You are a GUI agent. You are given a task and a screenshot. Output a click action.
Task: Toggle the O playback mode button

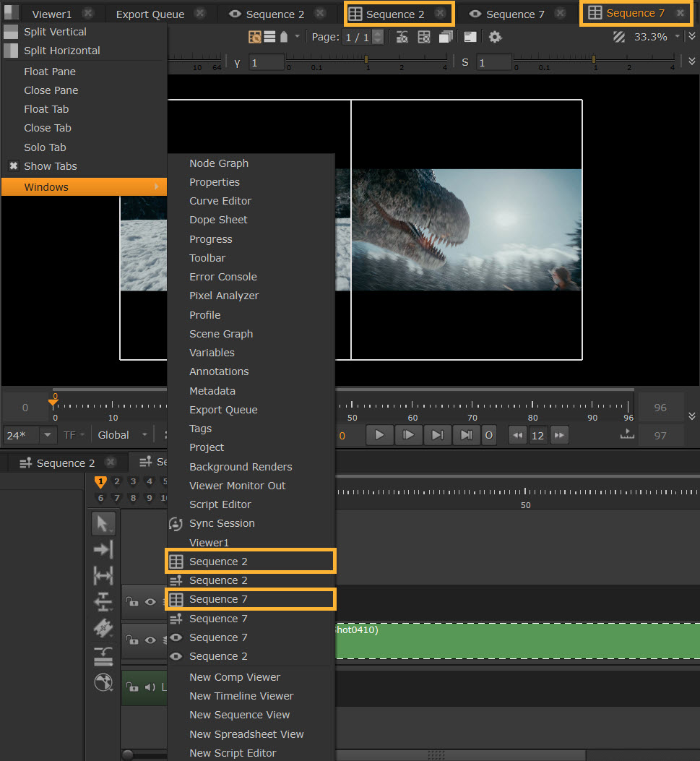(489, 435)
